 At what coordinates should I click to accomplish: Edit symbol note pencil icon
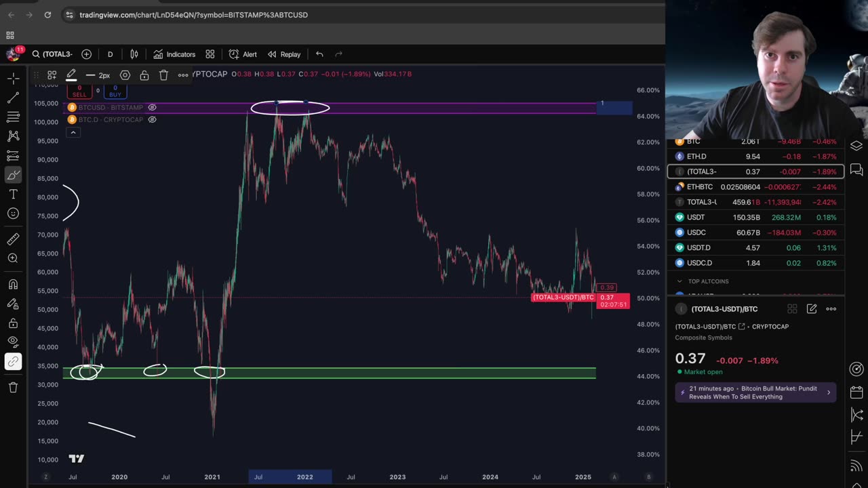(x=812, y=309)
